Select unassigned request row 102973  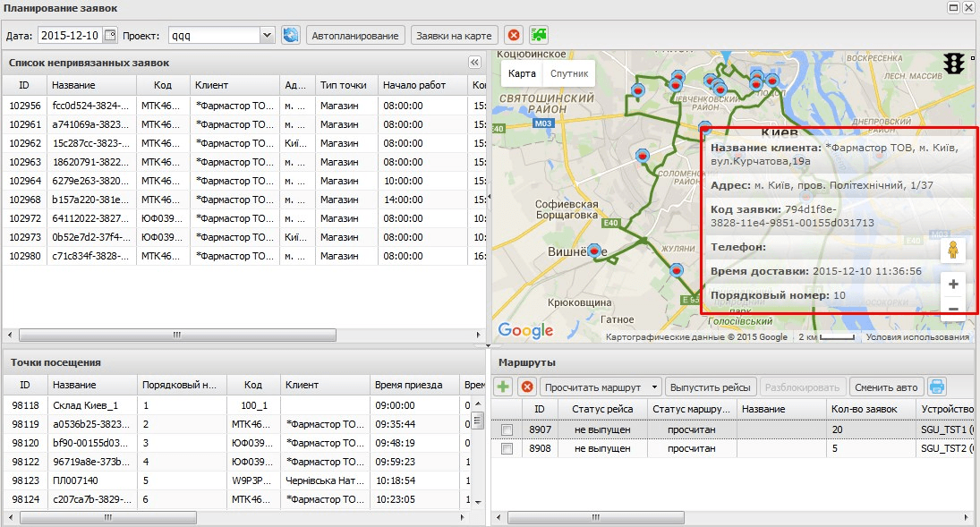(243, 237)
